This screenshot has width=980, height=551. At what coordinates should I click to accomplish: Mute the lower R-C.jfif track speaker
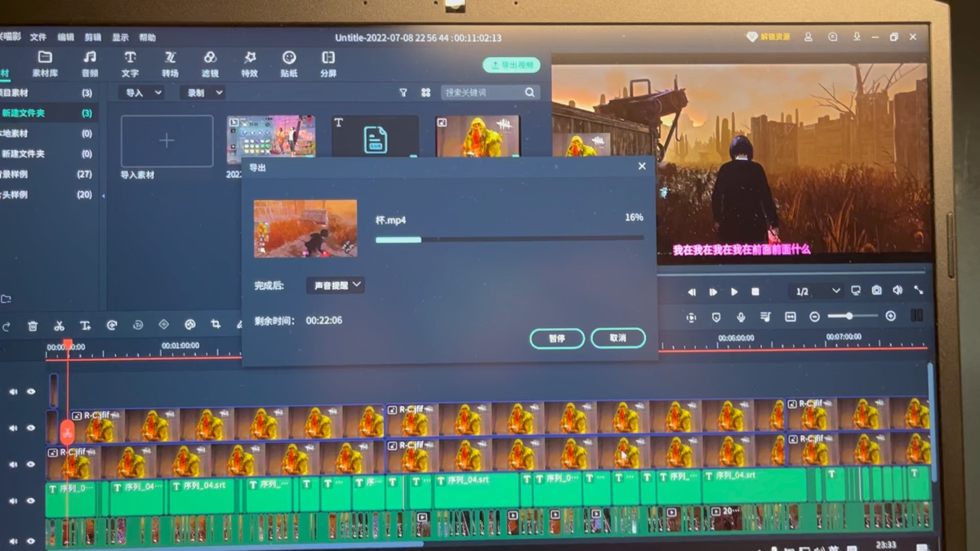(x=13, y=464)
